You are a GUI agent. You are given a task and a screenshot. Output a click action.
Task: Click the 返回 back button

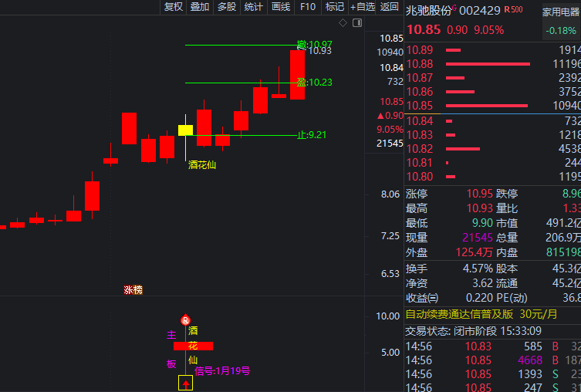click(x=390, y=7)
